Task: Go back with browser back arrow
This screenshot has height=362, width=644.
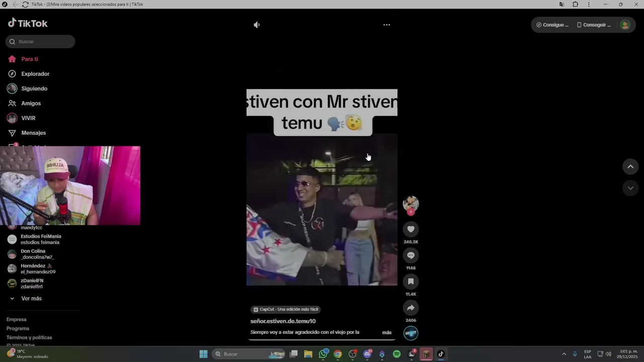Action: pyautogui.click(x=15, y=5)
